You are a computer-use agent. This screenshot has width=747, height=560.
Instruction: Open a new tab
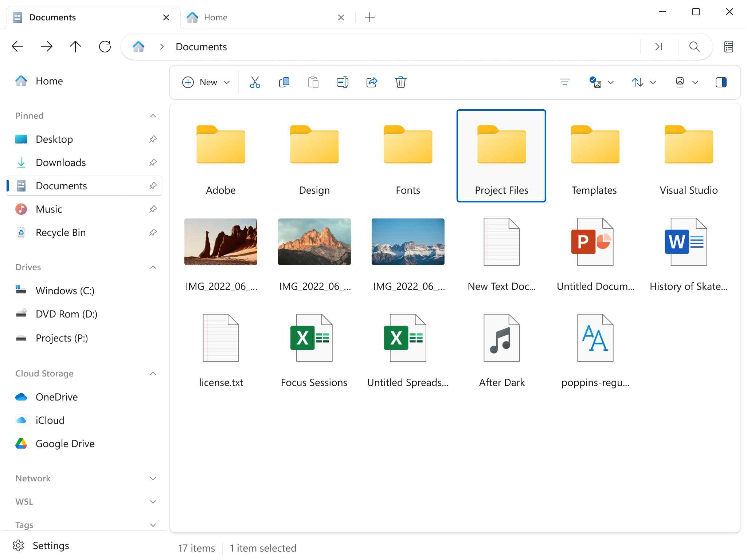[x=369, y=17]
